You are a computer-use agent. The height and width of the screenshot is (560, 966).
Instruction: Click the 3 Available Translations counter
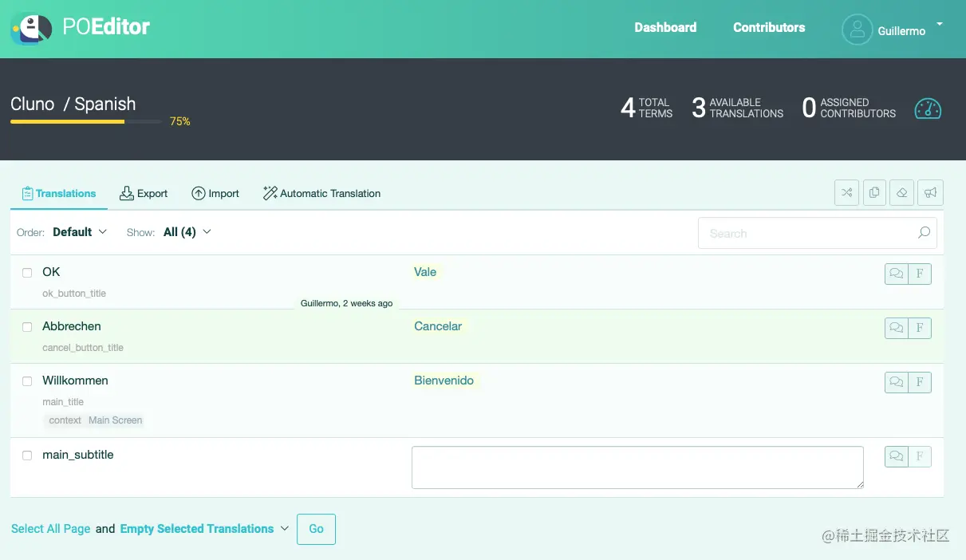[x=738, y=108]
